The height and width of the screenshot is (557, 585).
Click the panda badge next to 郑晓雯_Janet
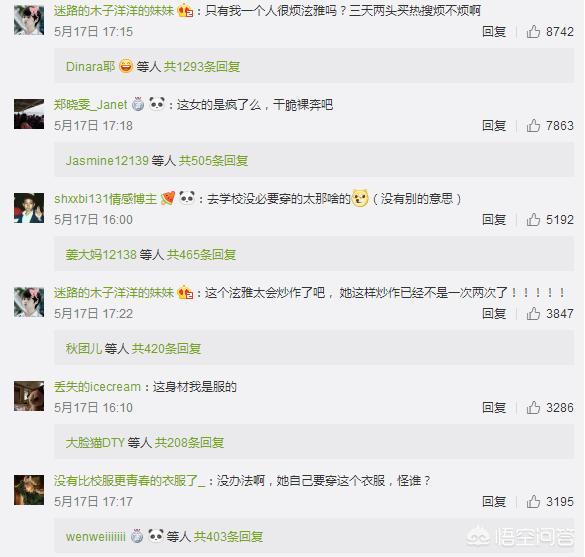click(x=157, y=104)
